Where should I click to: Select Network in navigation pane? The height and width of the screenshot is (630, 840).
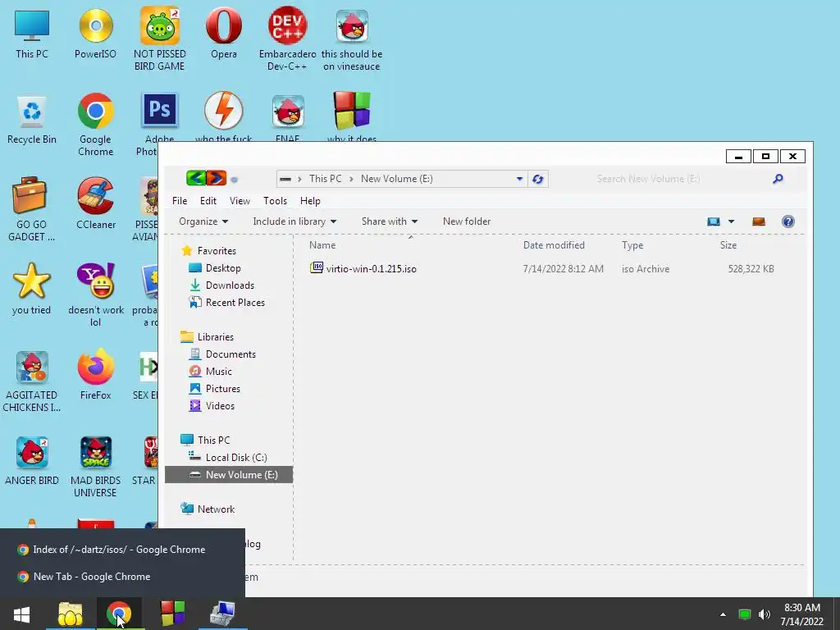click(x=208, y=509)
